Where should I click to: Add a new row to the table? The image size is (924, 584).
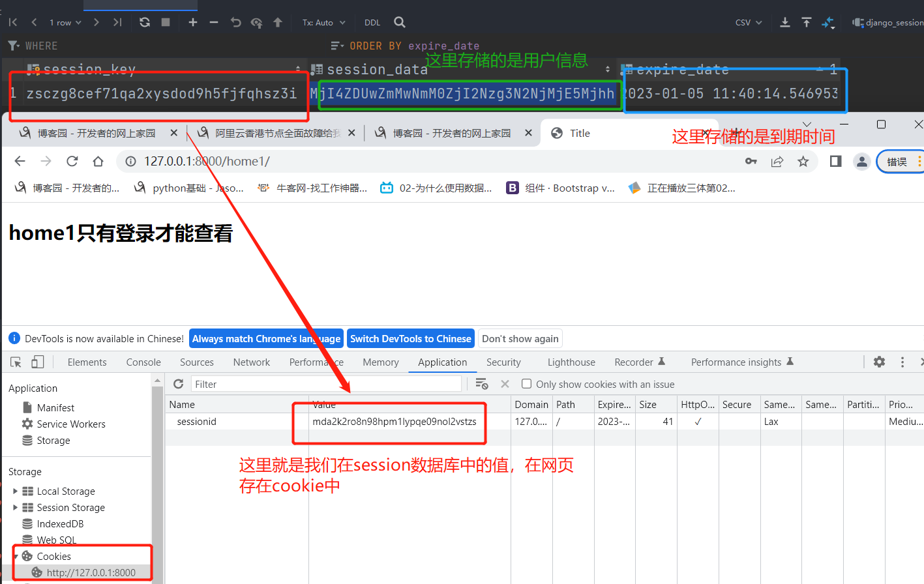pos(193,22)
